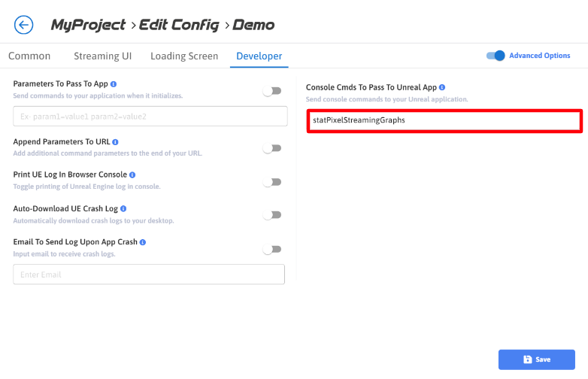Click info icon next to Append Parameters To URL

point(115,141)
